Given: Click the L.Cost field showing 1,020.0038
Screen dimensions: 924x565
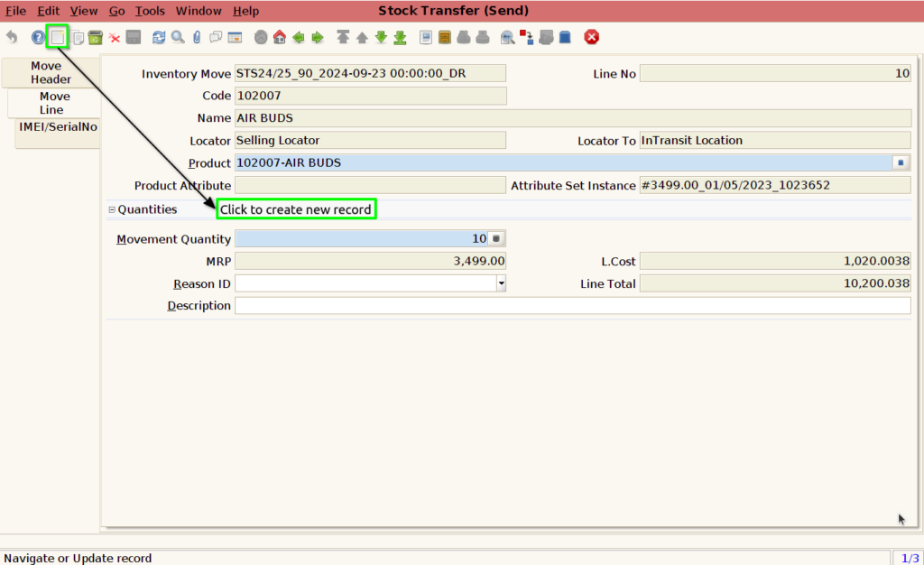Looking at the screenshot, I should point(775,261).
